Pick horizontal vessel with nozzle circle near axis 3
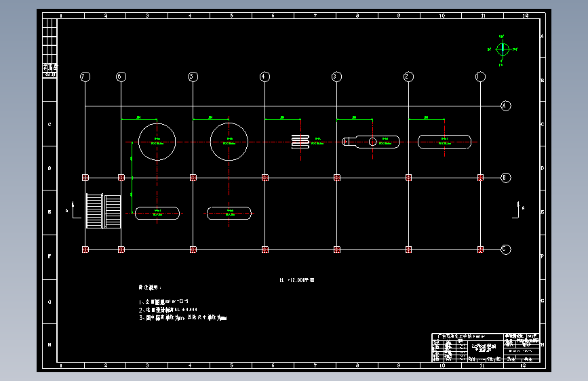The height and width of the screenshot is (381, 588). tap(371, 142)
